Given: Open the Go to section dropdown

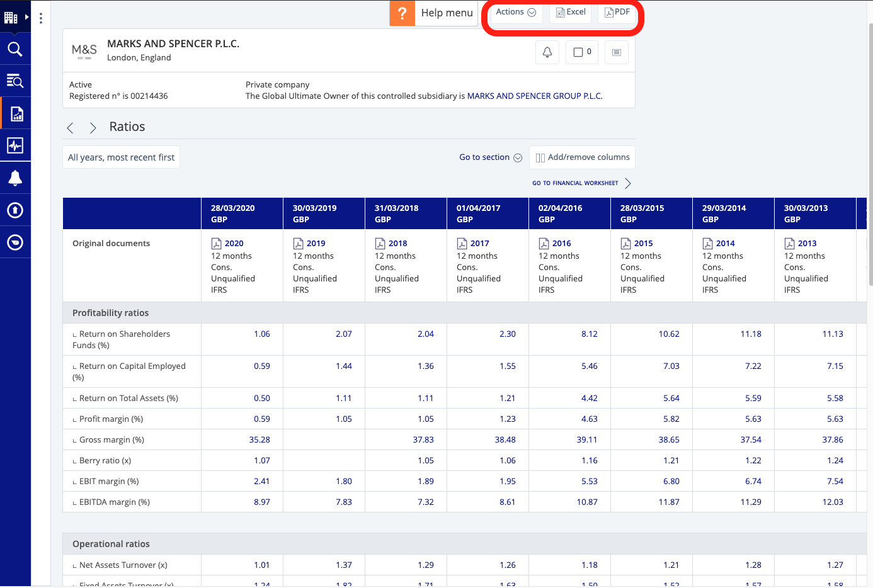Looking at the screenshot, I should (490, 157).
